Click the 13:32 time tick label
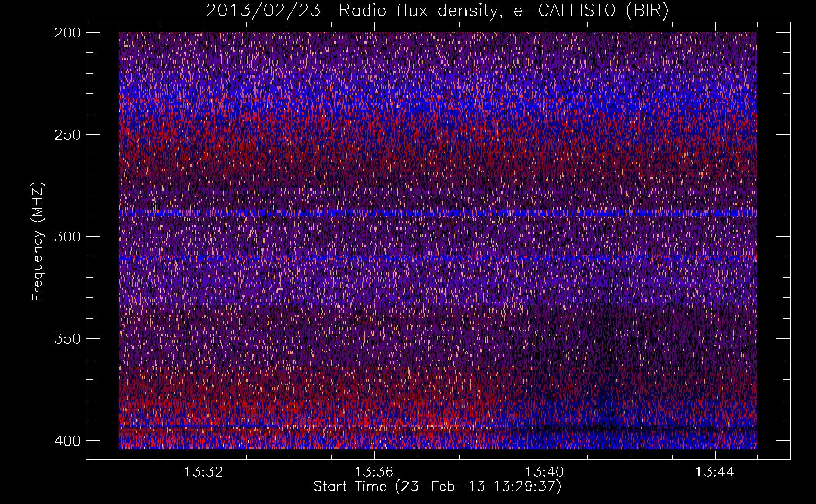The height and width of the screenshot is (504, 816). pyautogui.click(x=204, y=472)
